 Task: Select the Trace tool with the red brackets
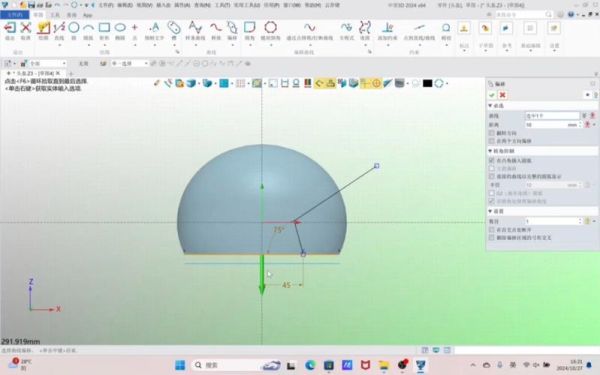point(365,28)
